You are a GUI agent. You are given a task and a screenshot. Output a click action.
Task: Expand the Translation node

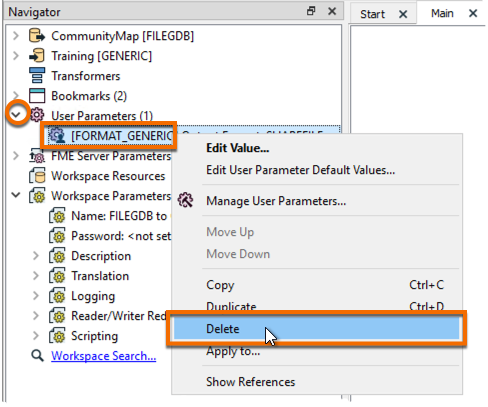point(36,276)
